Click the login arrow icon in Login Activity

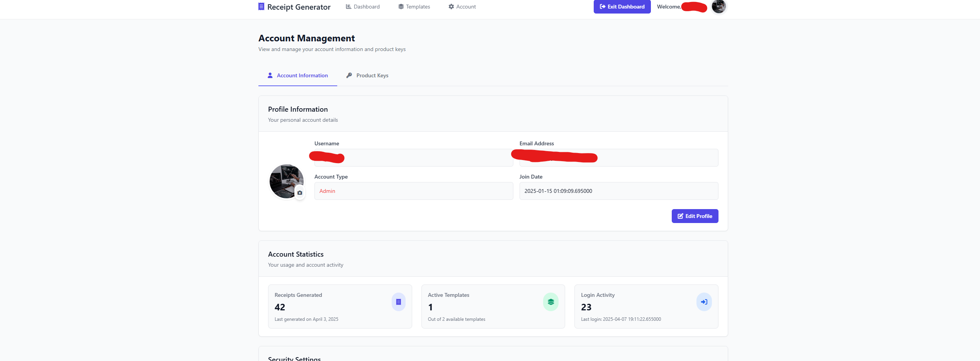point(704,302)
